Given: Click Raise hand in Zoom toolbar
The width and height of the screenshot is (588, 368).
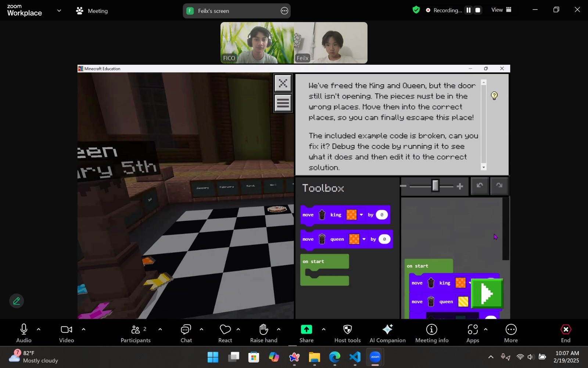Looking at the screenshot, I should pyautogui.click(x=264, y=333).
